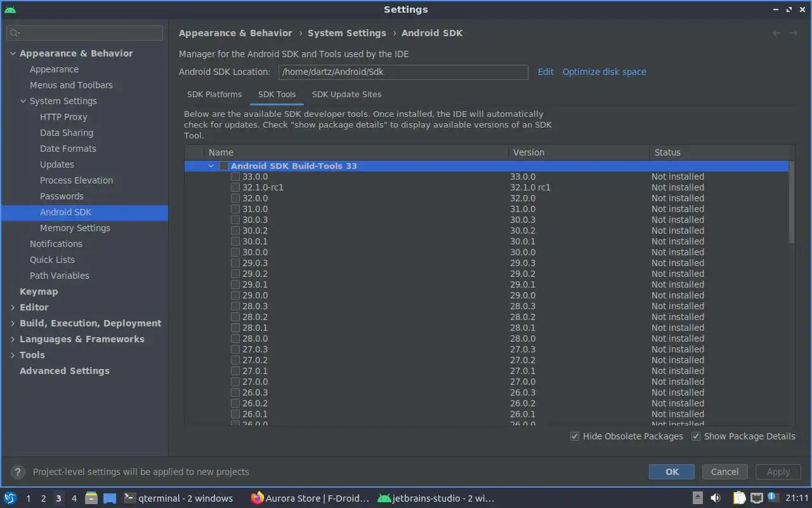
Task: Switch to jetbrains-studio taskbar entry
Action: (x=436, y=498)
